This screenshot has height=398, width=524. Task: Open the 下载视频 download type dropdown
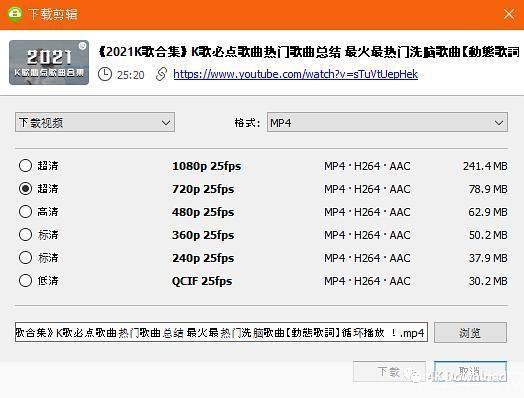pos(95,122)
